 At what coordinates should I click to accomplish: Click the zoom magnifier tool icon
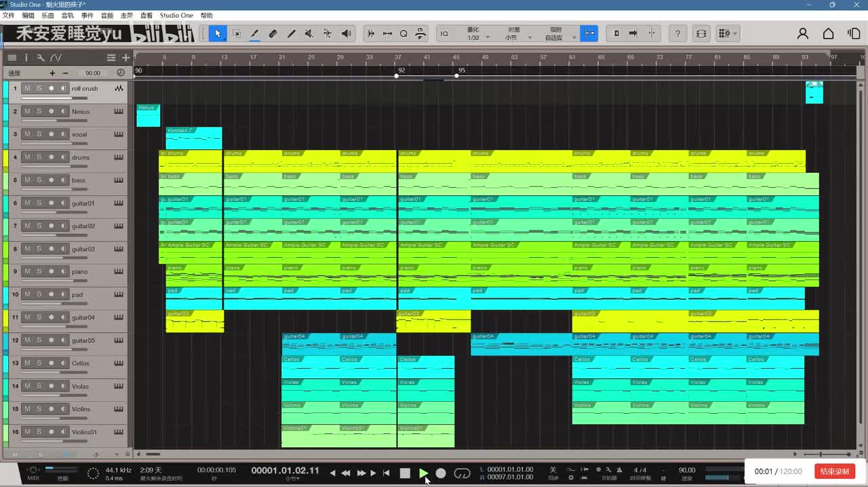pyautogui.click(x=403, y=33)
